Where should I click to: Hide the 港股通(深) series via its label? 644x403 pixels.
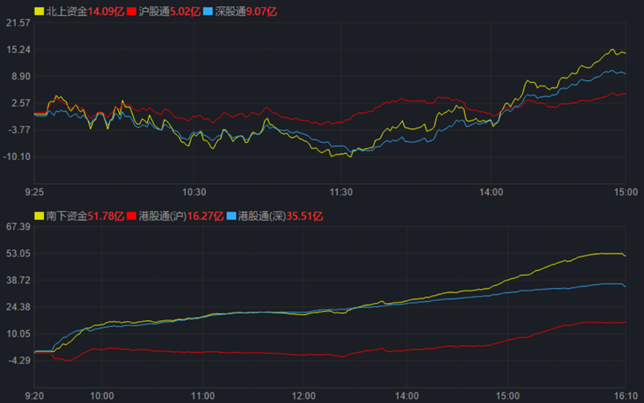263,216
